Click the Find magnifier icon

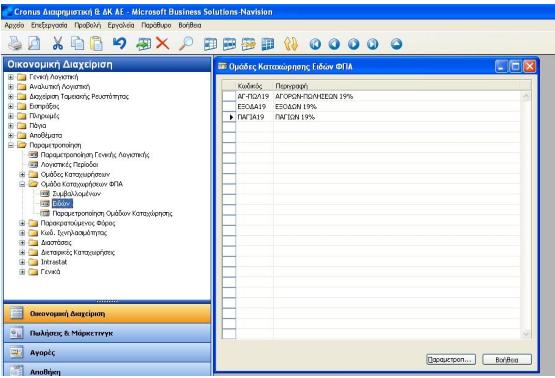point(186,44)
